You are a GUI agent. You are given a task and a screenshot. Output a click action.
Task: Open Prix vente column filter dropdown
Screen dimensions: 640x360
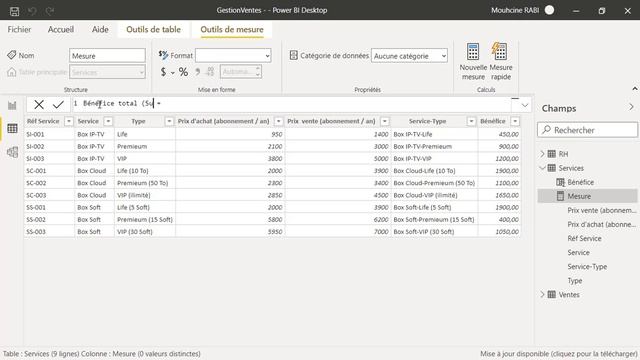click(384, 121)
